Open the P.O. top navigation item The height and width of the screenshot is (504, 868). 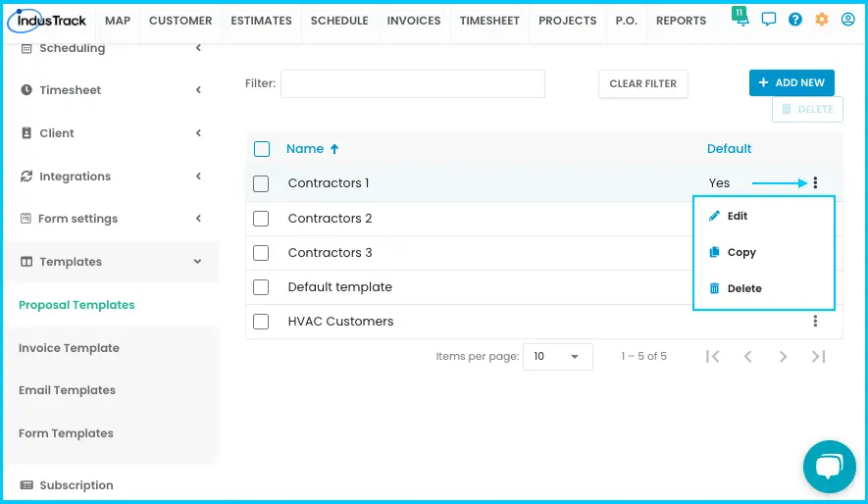pyautogui.click(x=627, y=21)
